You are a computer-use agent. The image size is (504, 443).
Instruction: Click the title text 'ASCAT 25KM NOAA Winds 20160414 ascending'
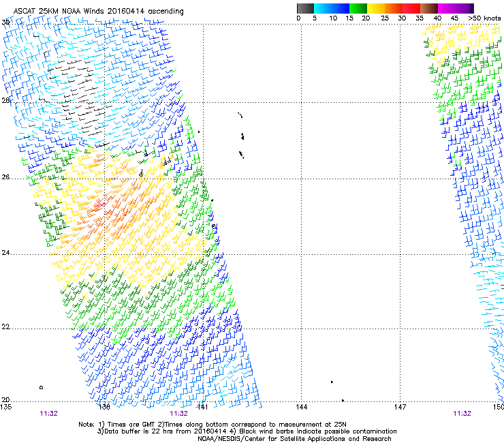click(98, 11)
